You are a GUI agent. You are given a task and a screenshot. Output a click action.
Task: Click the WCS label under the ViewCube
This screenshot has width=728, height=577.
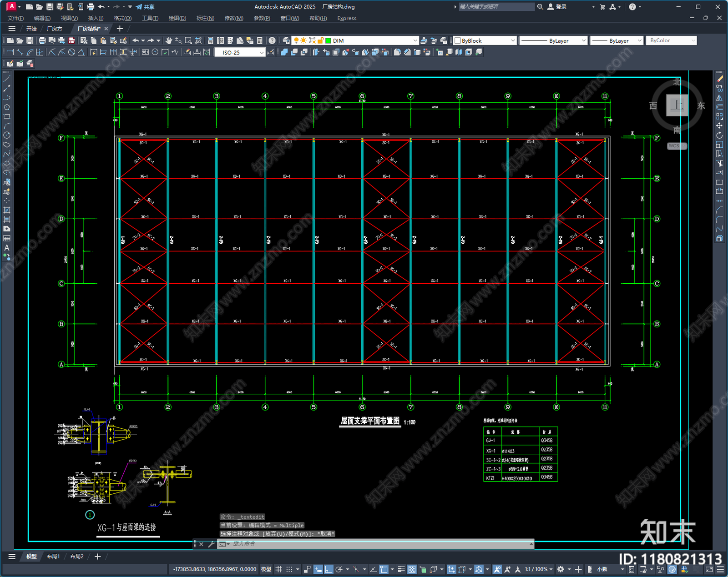(x=677, y=146)
